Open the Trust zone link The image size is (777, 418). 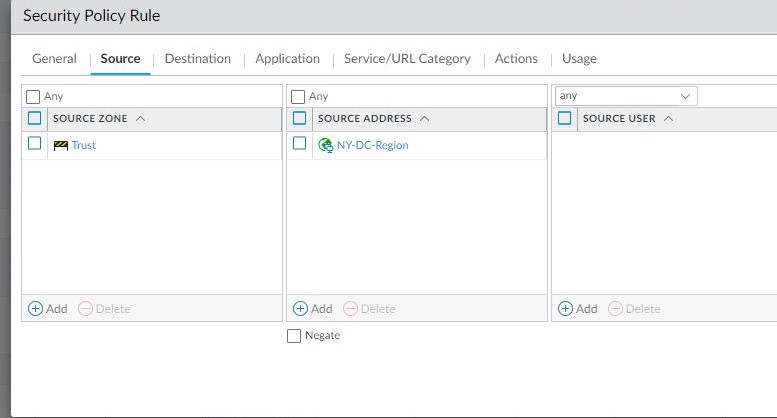pos(84,145)
